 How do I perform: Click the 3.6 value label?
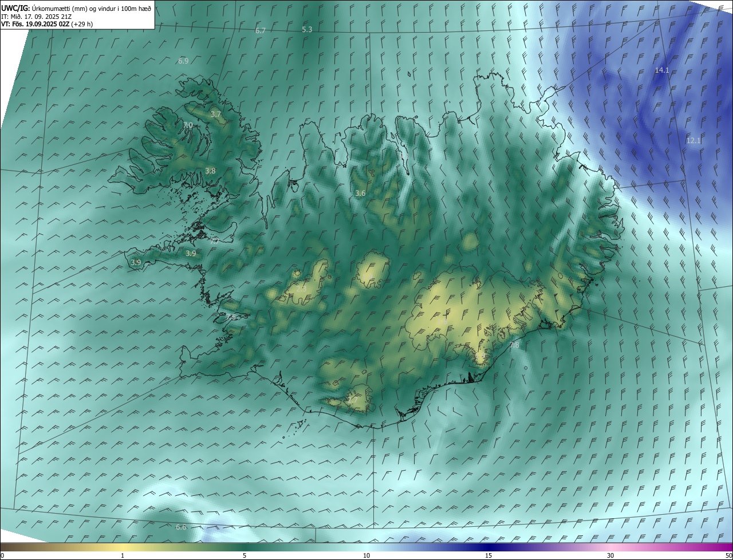pos(360,194)
